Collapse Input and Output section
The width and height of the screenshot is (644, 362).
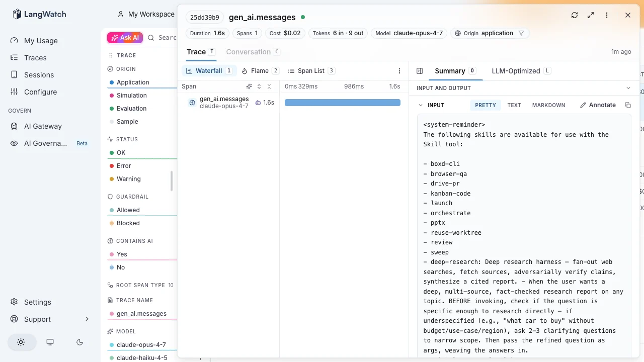click(628, 88)
